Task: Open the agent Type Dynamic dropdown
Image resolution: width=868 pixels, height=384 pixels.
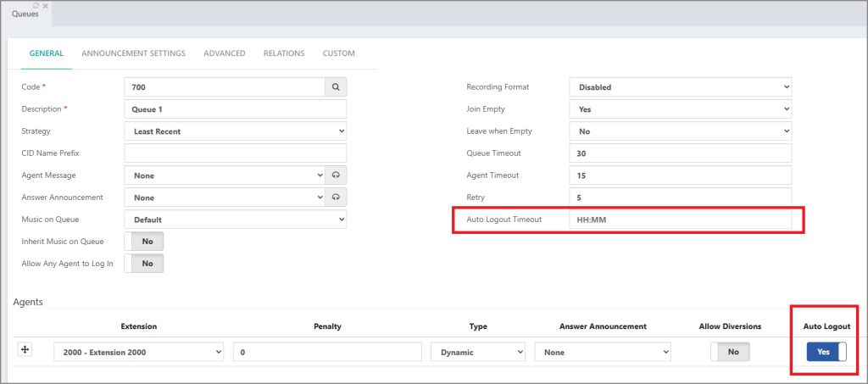Action: pos(478,352)
